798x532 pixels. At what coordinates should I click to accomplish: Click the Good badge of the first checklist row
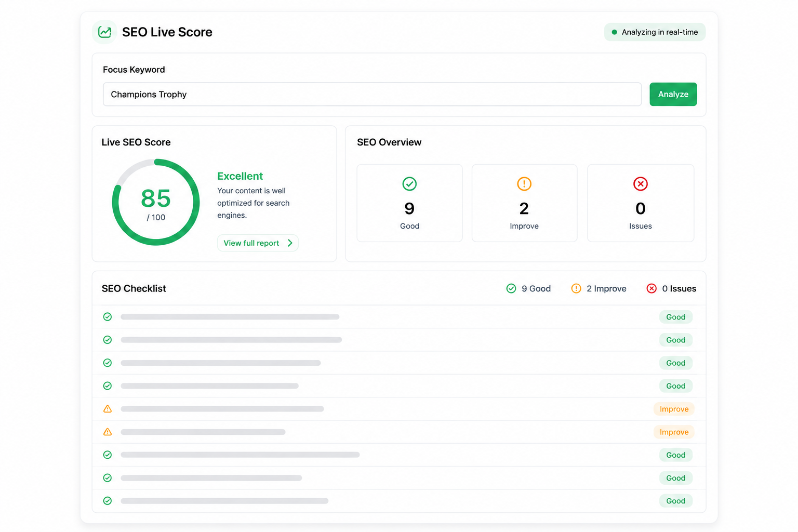(x=676, y=317)
